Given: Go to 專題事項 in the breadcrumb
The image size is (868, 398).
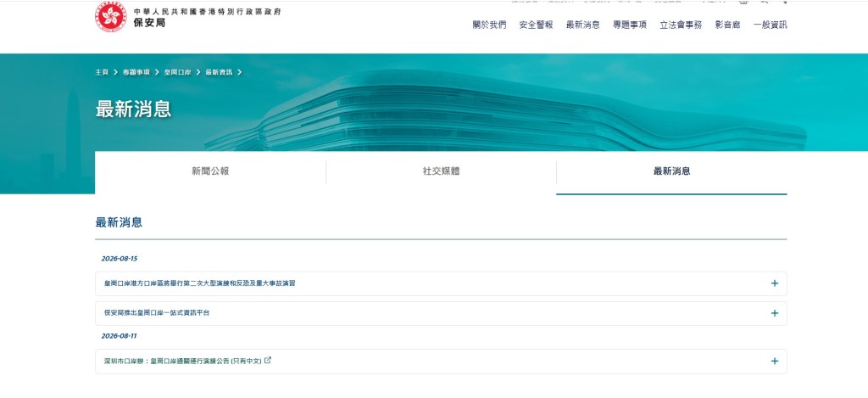Looking at the screenshot, I should pyautogui.click(x=136, y=72).
